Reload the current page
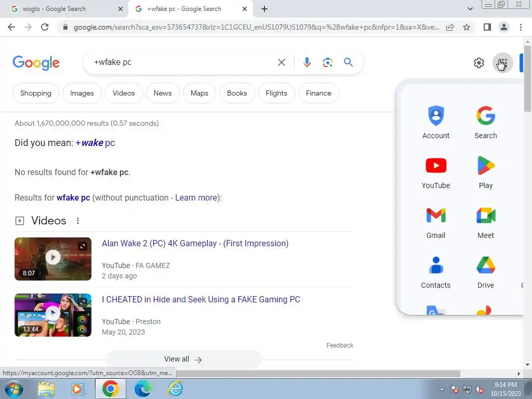Screen dimensions: 532x399 (x=45, y=27)
